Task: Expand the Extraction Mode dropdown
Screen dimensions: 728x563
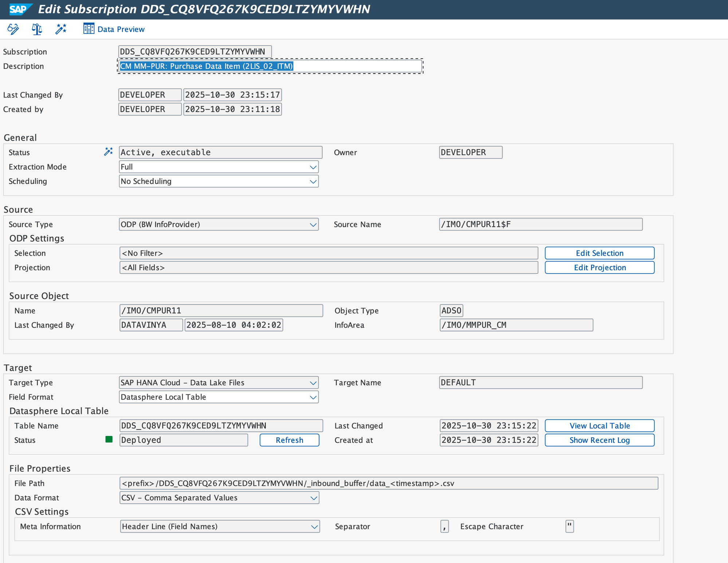Action: click(x=313, y=167)
